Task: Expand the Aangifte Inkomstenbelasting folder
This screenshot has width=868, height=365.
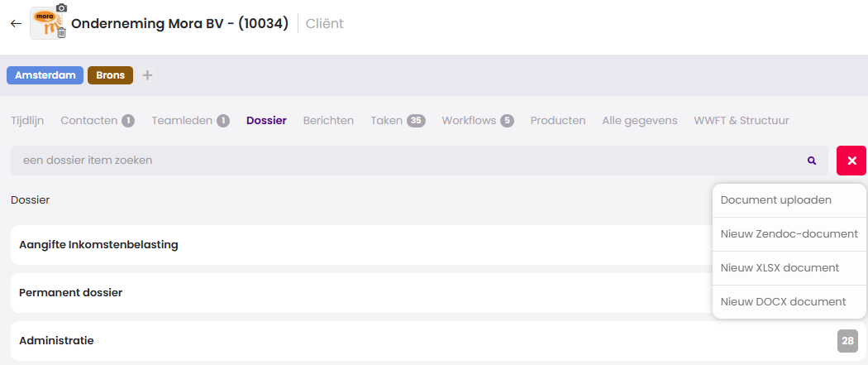Action: (98, 245)
